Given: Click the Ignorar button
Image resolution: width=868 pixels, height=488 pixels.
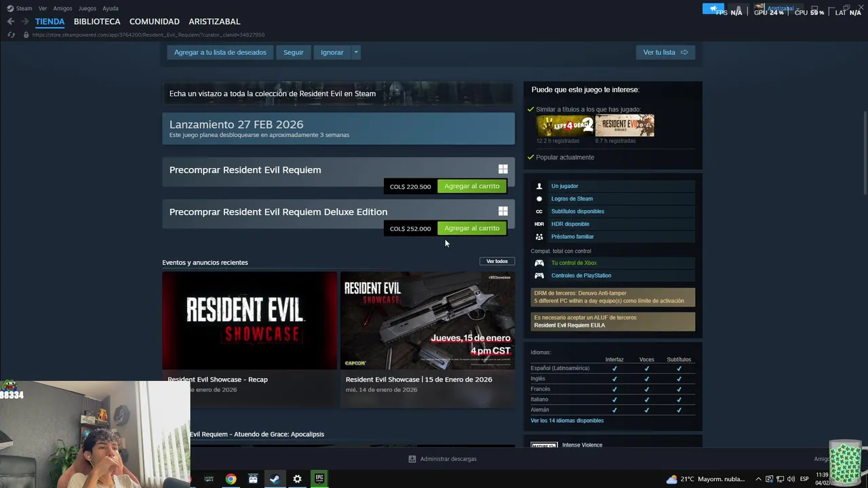Looking at the screenshot, I should 332,52.
